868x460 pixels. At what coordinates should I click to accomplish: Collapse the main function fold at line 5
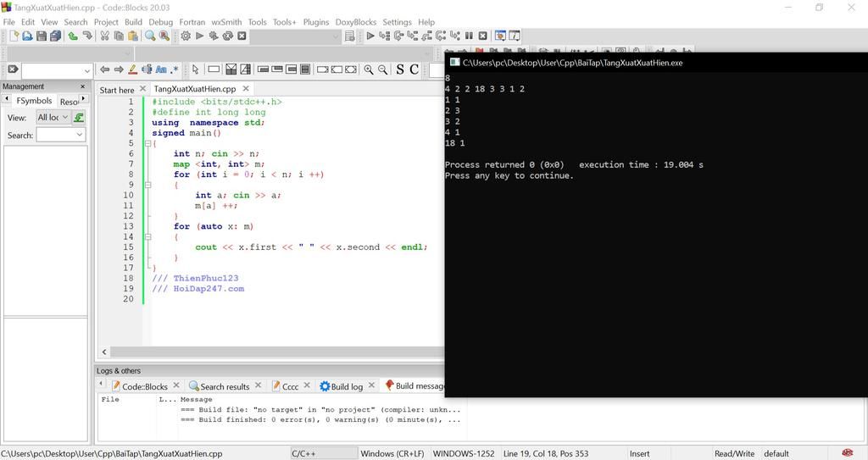click(147, 143)
